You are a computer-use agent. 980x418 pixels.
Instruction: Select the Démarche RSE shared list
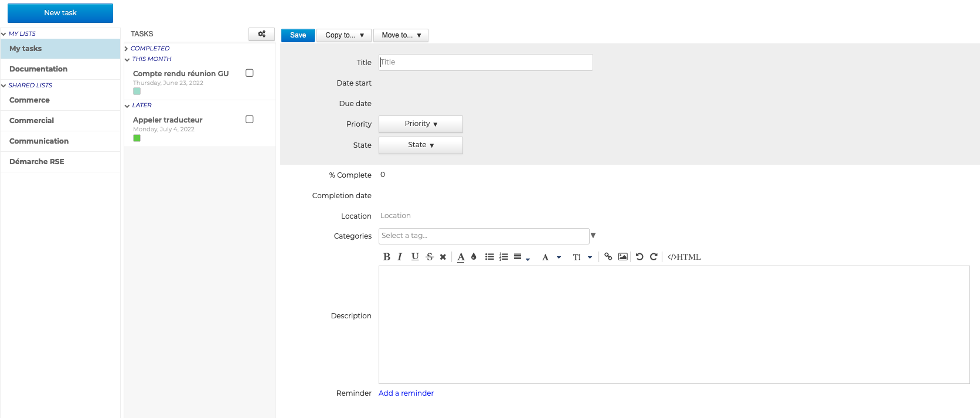pos(37,162)
